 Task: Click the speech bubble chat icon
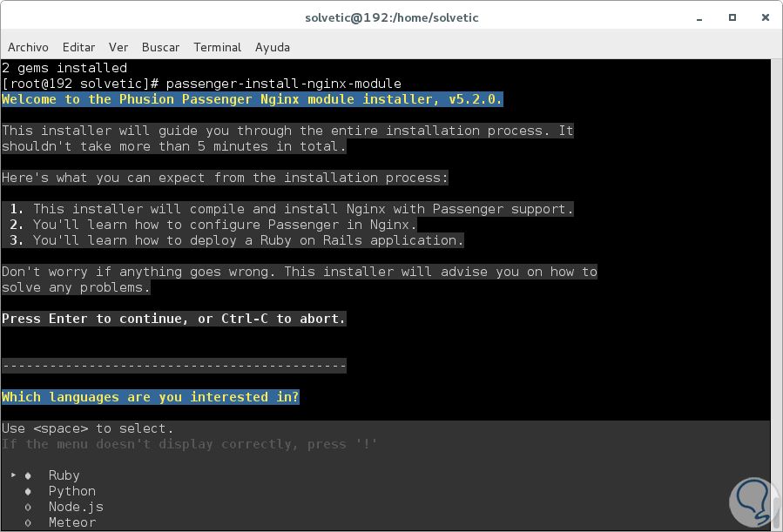coord(751,502)
